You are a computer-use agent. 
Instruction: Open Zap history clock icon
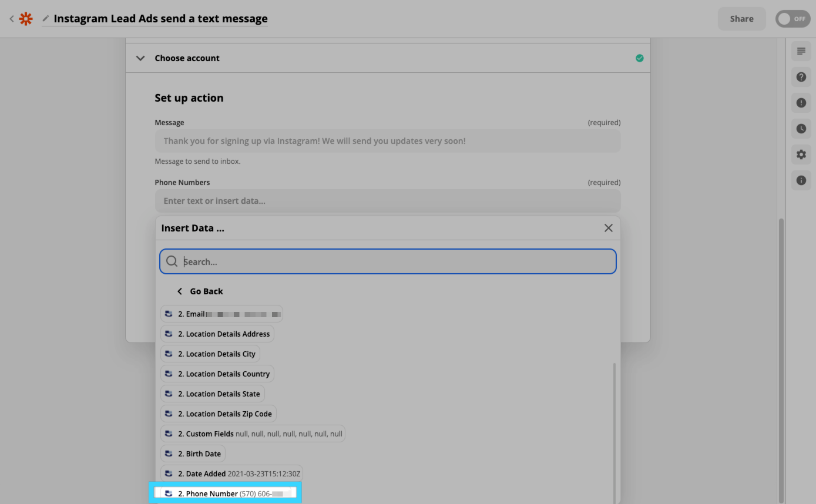point(801,129)
